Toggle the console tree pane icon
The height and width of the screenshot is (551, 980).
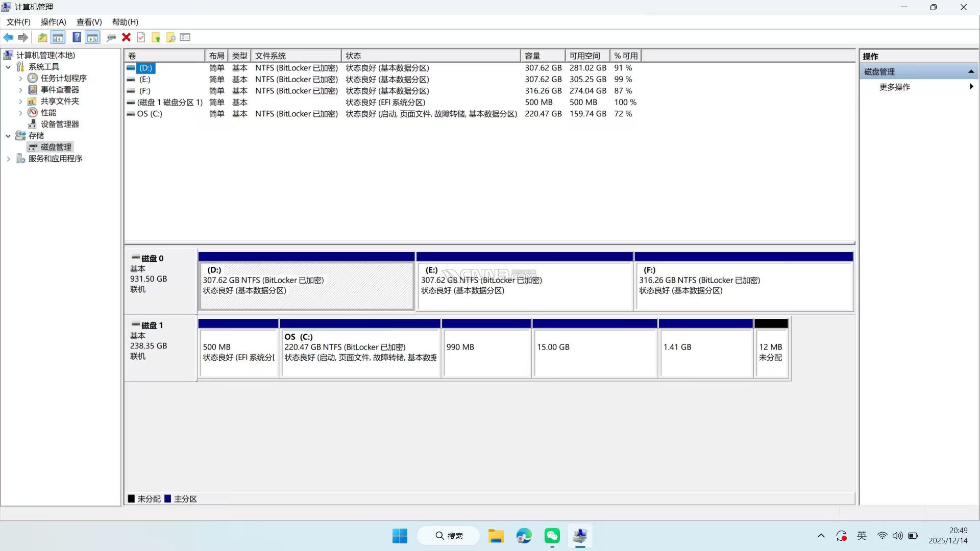point(58,37)
